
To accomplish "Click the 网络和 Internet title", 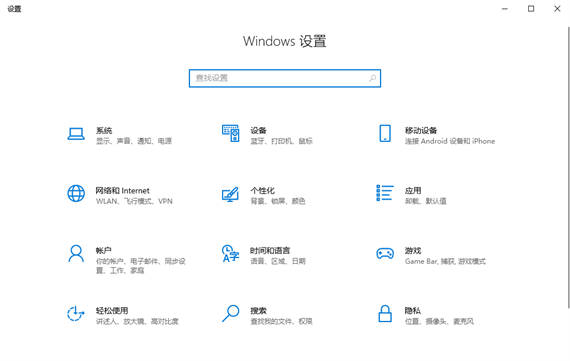I will pos(123,190).
